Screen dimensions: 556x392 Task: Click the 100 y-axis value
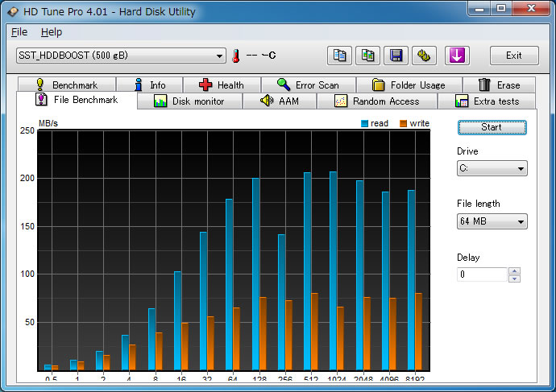click(x=27, y=274)
